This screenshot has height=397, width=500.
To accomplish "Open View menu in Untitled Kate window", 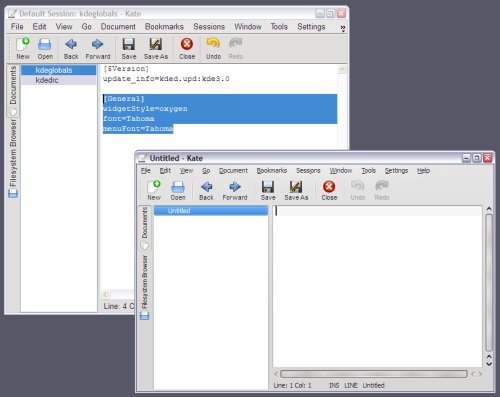I will [186, 171].
